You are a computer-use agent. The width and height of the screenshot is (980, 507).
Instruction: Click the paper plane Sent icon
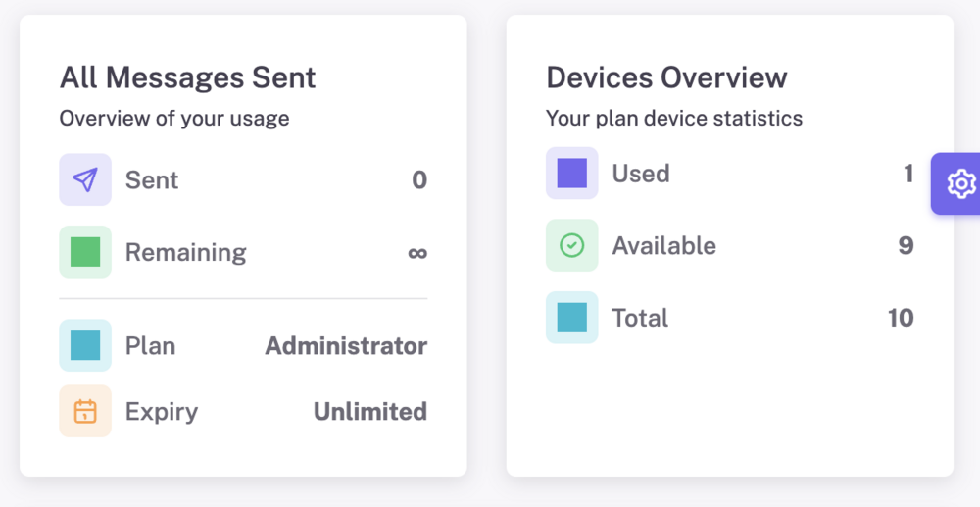pyautogui.click(x=85, y=179)
